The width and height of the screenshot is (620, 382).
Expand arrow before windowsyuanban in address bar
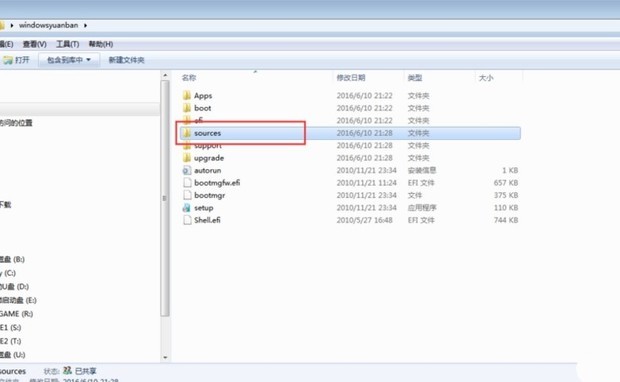tap(12, 25)
